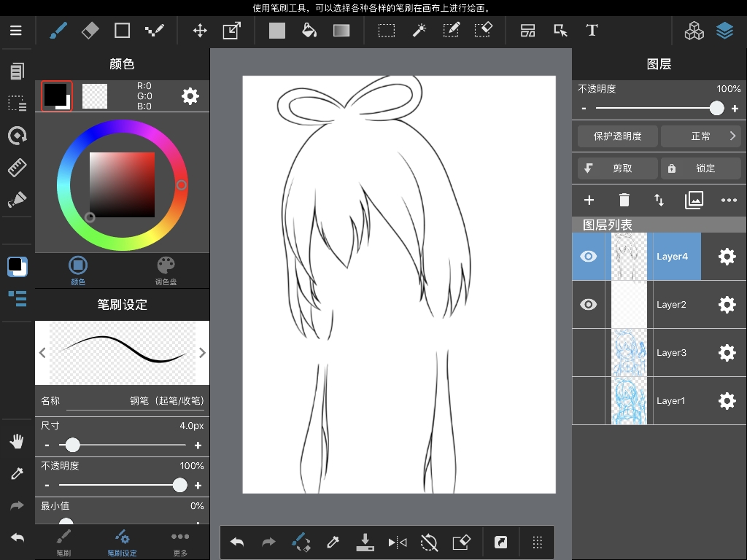Select the sidebar eyedropper tool
The height and width of the screenshot is (560, 747).
tap(18, 473)
